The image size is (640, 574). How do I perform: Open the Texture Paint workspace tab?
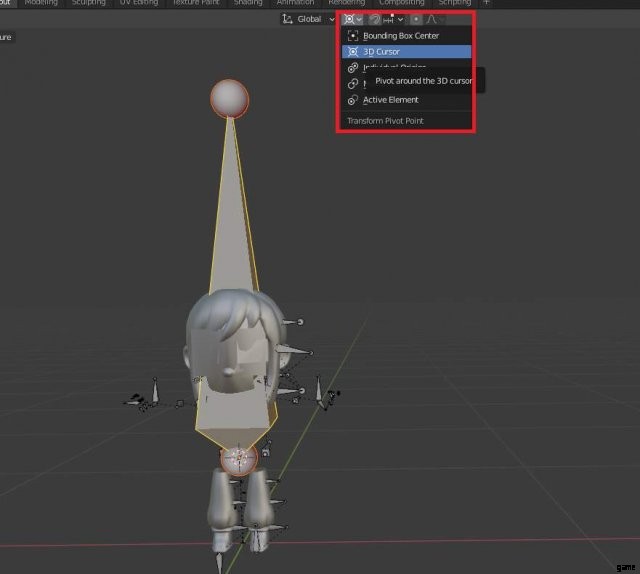(194, 3)
